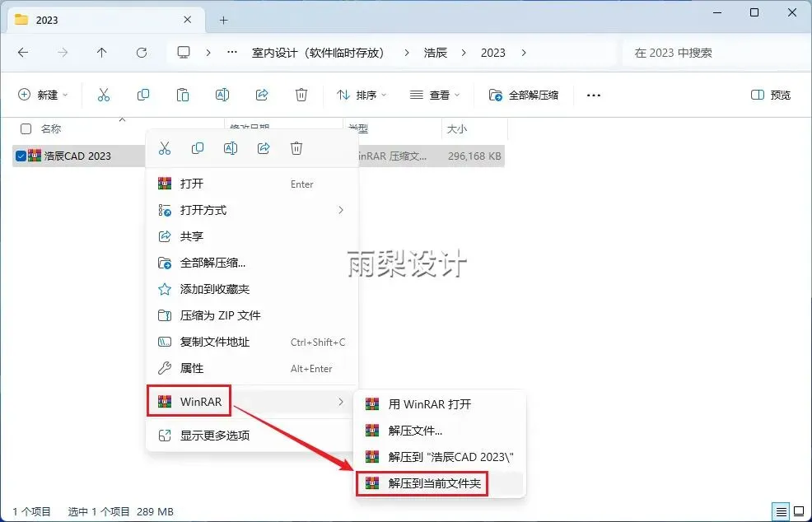Viewport: 812px width, 522px height.
Task: Uncheck the 浩辰CAD 2023 file checkbox
Action: tap(21, 156)
